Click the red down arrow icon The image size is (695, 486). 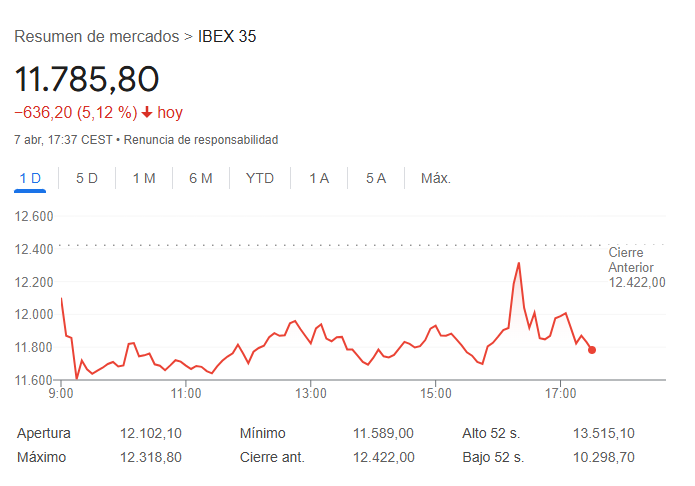tap(147, 113)
